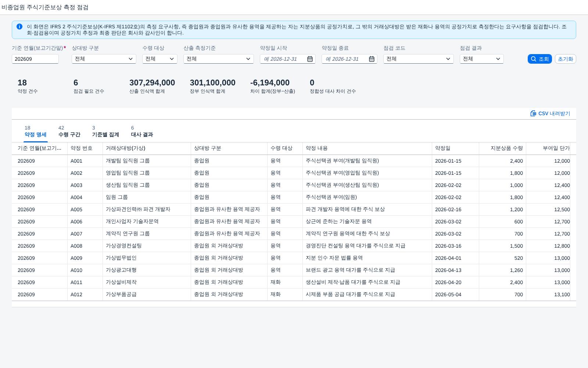588x368 pixels.
Task: Click the 거래상대방(가상) column header
Action: point(147,148)
